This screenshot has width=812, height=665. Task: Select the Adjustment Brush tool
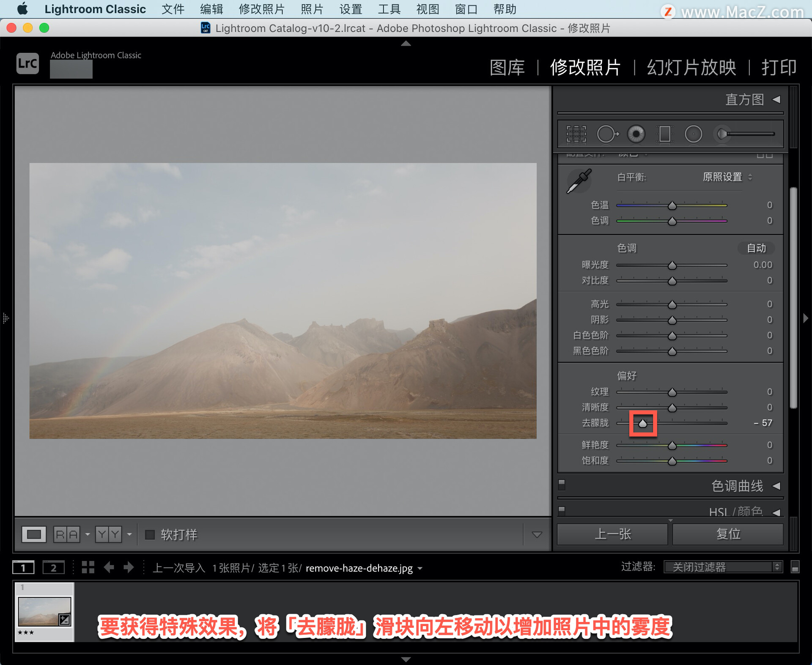point(744,134)
